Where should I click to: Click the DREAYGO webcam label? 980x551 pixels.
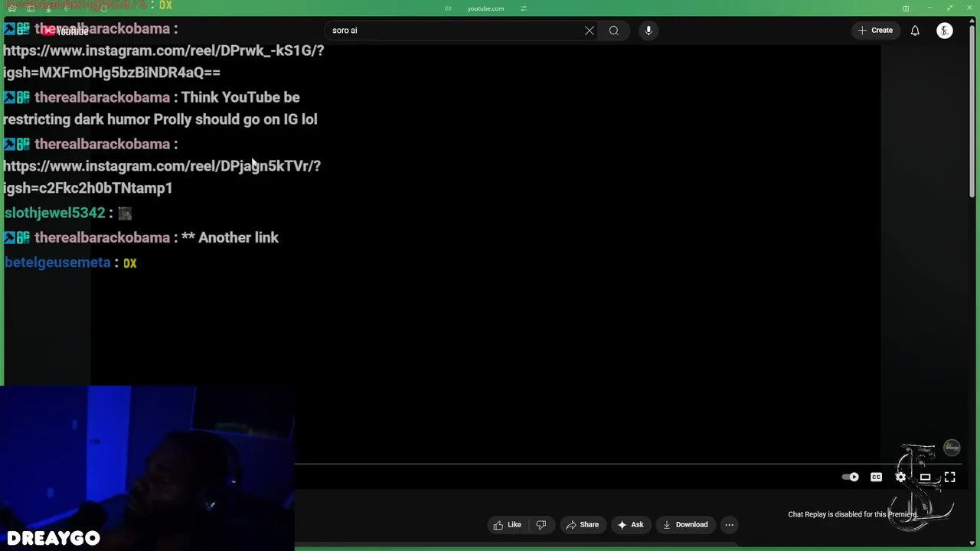click(54, 538)
